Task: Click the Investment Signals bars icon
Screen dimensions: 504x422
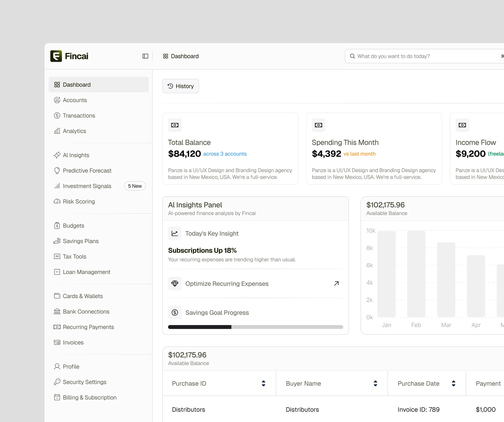Action: [x=57, y=186]
